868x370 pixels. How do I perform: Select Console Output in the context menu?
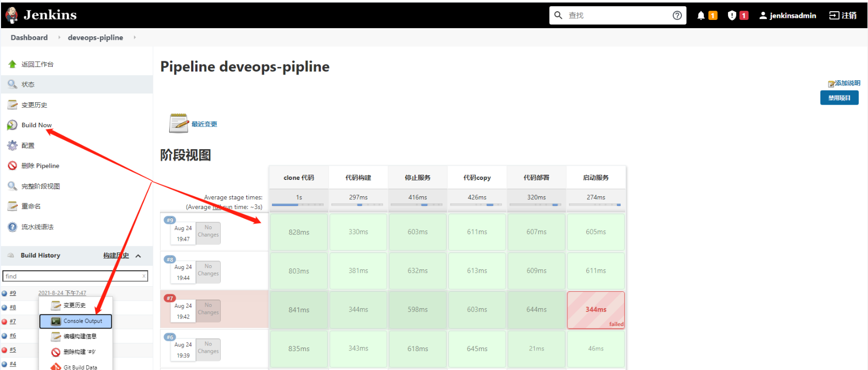coord(76,321)
